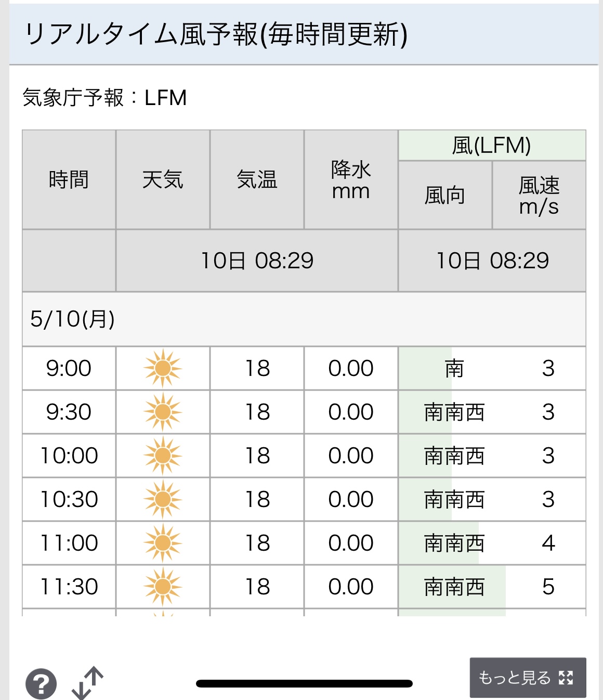603x700 pixels.
Task: Click the もっと見る expand button
Action: pos(528,678)
